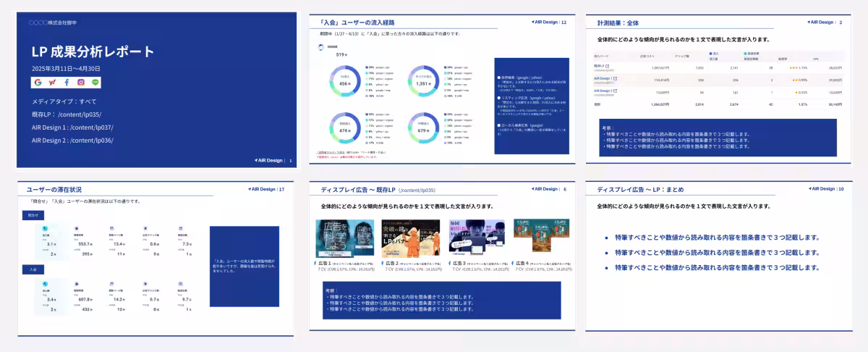Screen dimensions: 868x352
Task: Click the date 2025年3月11日〜4月30日
Action: point(66,68)
